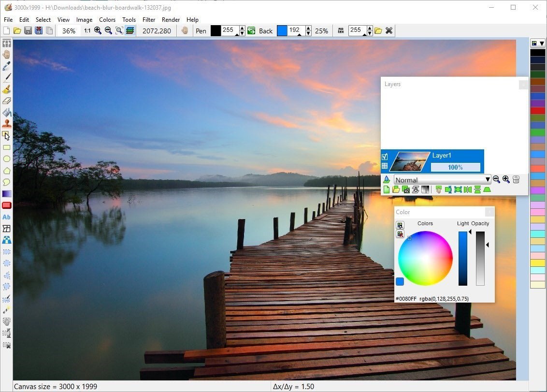Select the Polygon tool
Image resolution: width=547 pixels, height=392 pixels.
tap(6, 171)
